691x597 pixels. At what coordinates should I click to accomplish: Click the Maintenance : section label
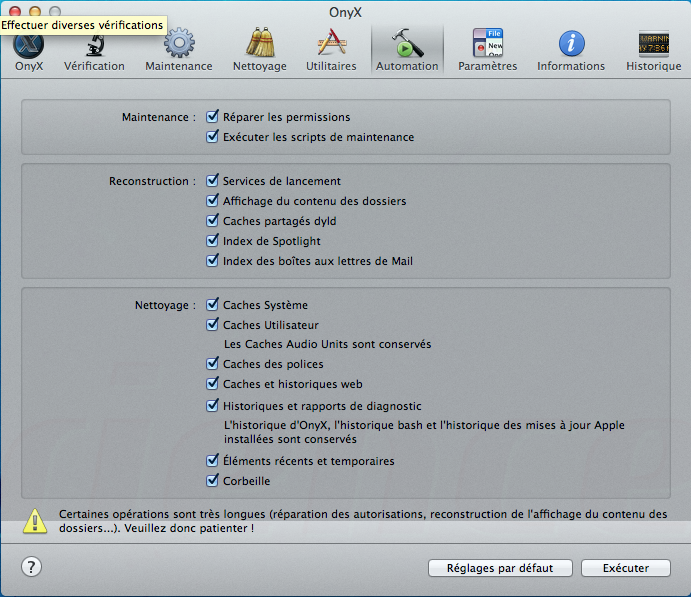click(159, 117)
